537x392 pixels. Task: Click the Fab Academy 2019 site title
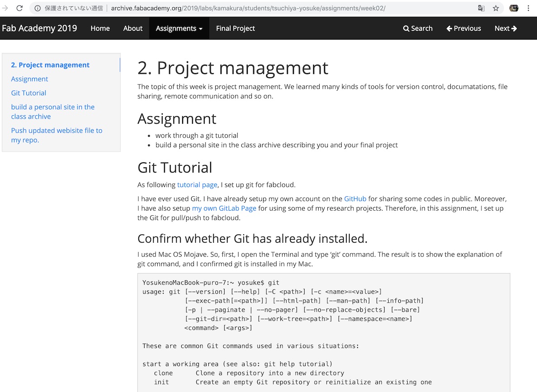point(39,28)
